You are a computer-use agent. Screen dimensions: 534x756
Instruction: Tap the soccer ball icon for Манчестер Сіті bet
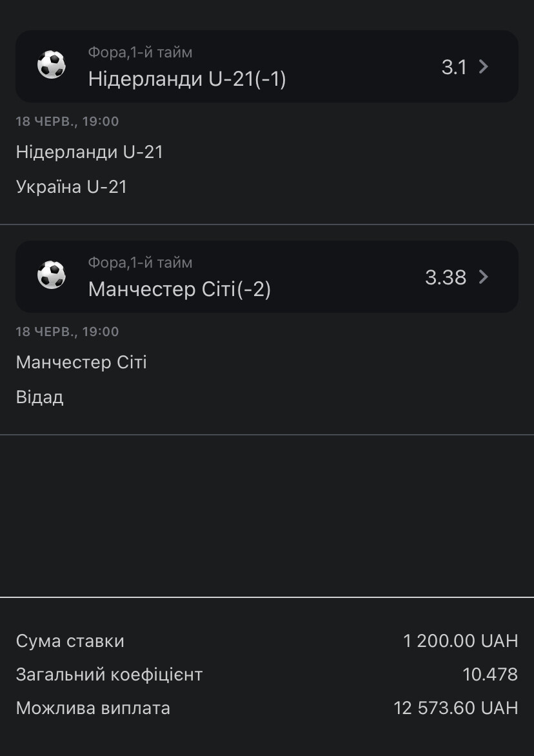coord(52,275)
